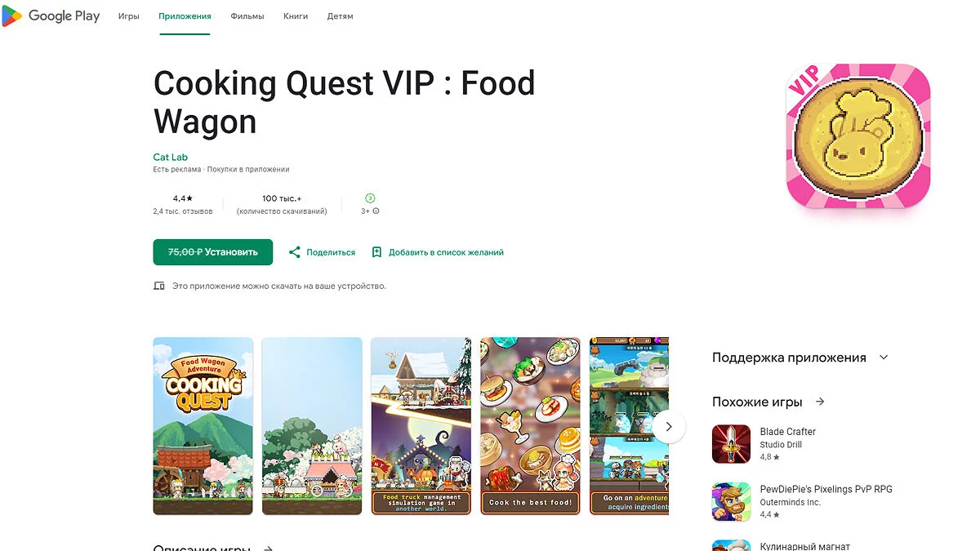Switch to the Фильмы tab
Image resolution: width=980 pixels, height=551 pixels.
(x=247, y=16)
